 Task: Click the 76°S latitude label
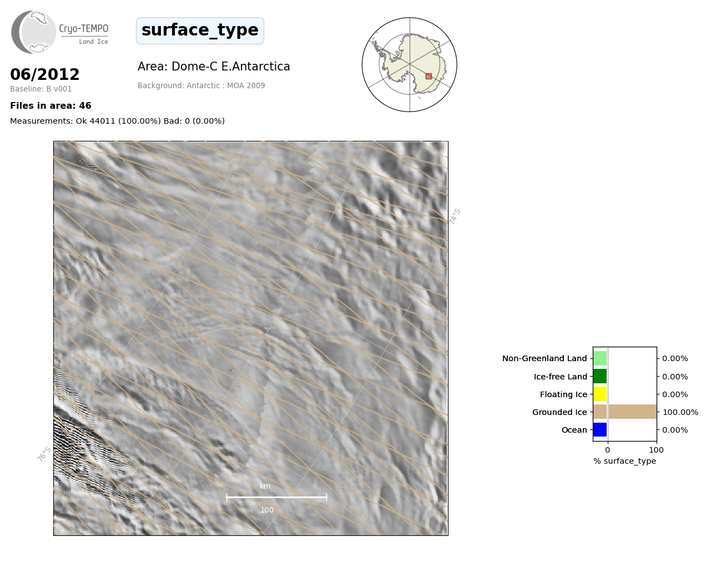[x=44, y=454]
